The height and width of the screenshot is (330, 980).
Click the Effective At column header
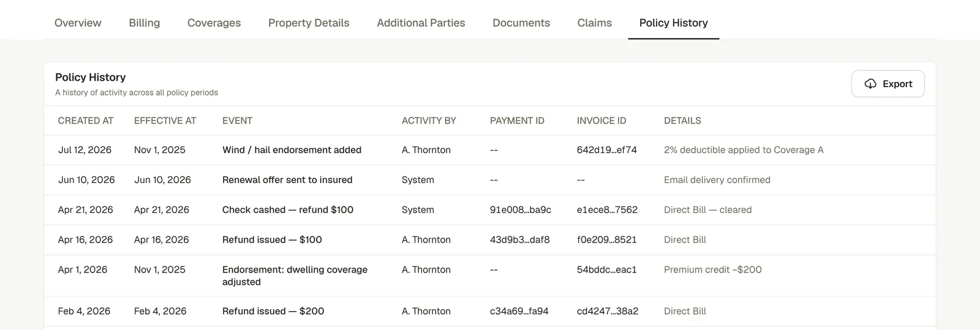click(165, 121)
